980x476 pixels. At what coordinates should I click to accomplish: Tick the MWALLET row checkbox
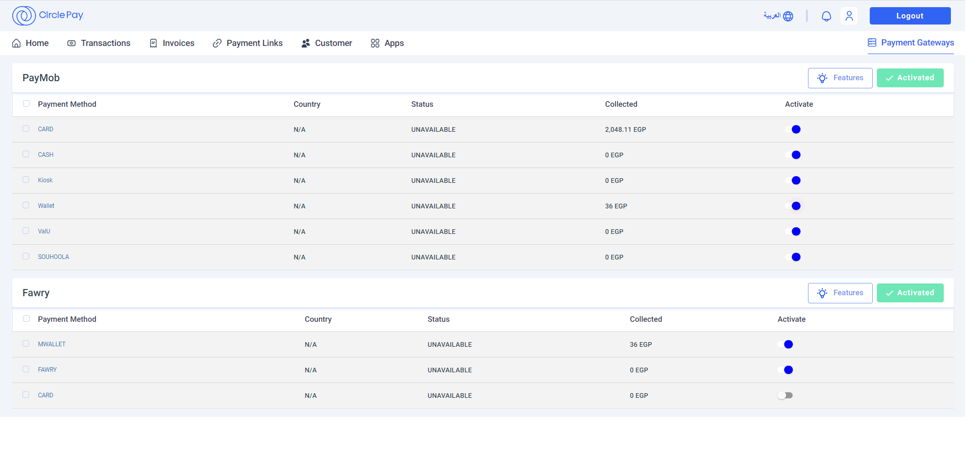click(x=26, y=344)
